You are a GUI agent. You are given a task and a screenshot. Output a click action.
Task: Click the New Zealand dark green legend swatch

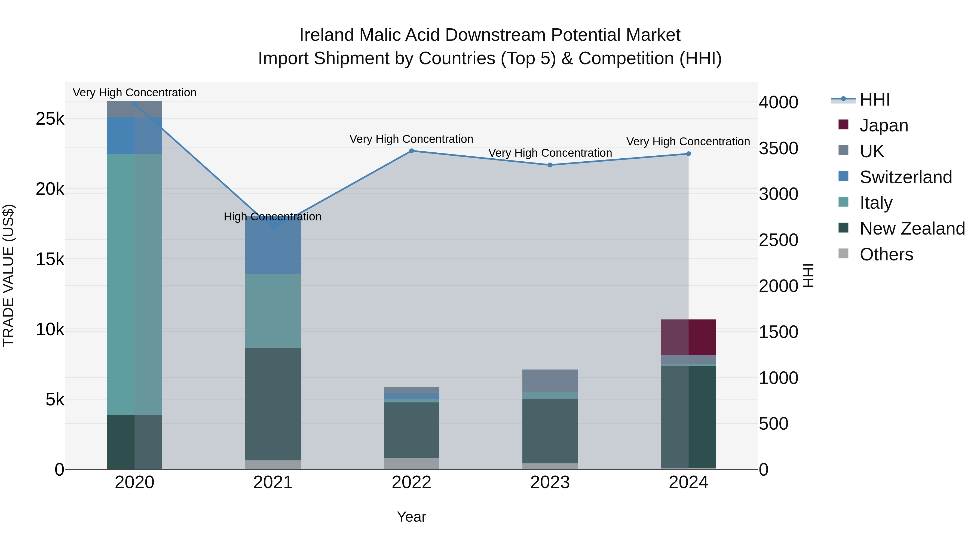843,228
